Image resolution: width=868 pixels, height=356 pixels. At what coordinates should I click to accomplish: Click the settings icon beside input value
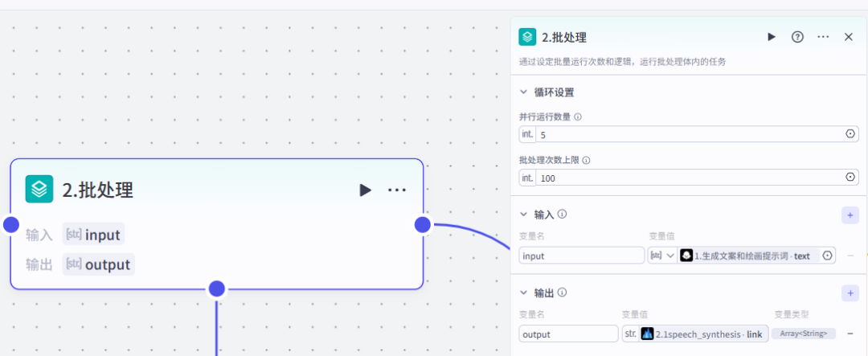[x=828, y=256]
